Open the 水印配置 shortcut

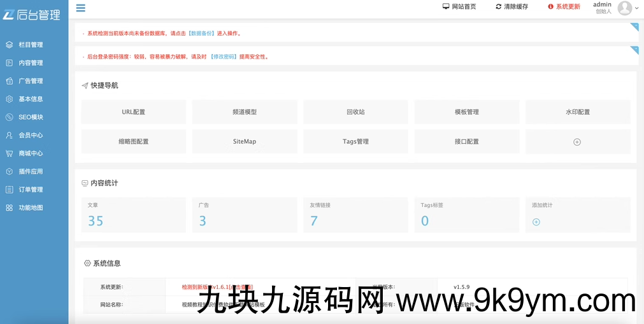(x=578, y=111)
